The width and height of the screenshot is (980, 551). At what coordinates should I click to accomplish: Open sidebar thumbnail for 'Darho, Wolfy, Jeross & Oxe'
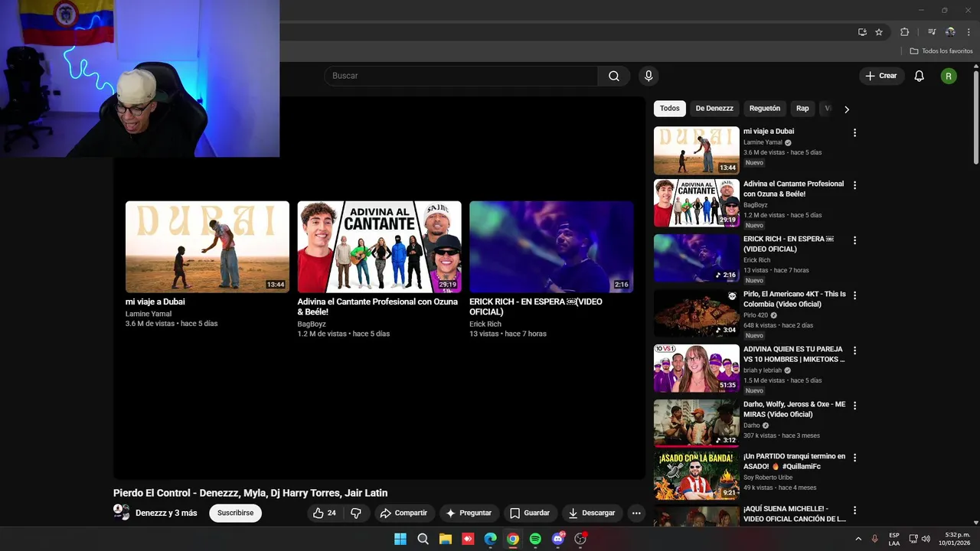tap(697, 423)
